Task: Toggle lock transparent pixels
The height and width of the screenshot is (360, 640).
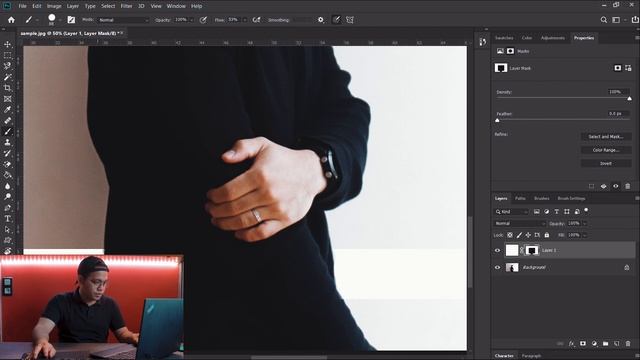Action: point(510,235)
